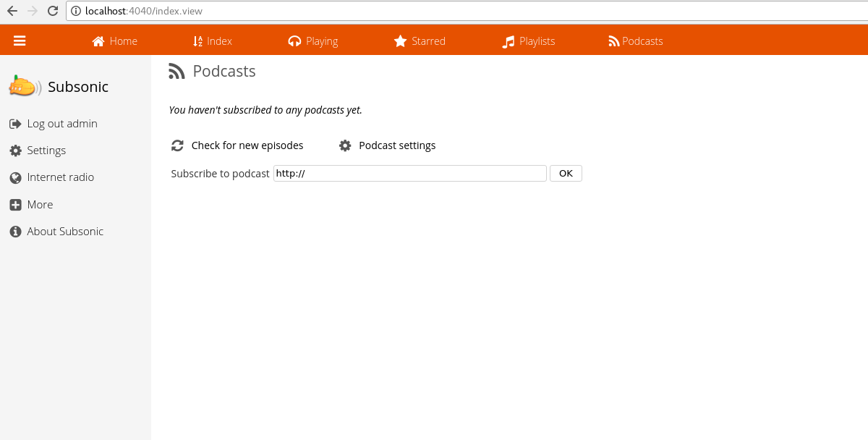The image size is (868, 440).
Task: Open Internet radio in the sidebar
Action: (60, 177)
